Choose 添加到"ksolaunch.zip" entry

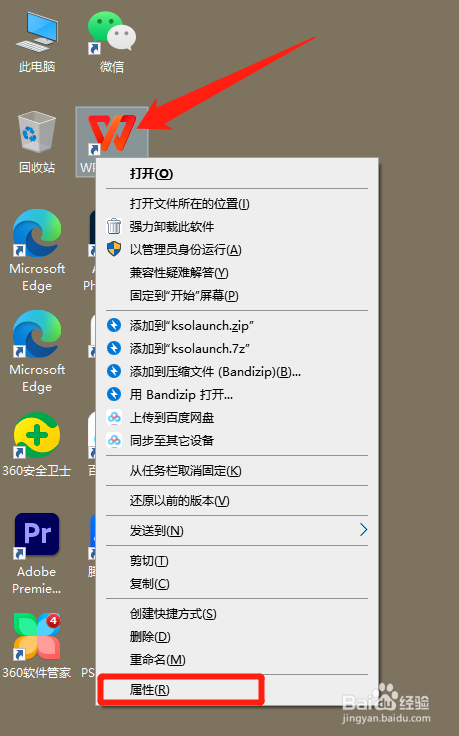pos(237,325)
